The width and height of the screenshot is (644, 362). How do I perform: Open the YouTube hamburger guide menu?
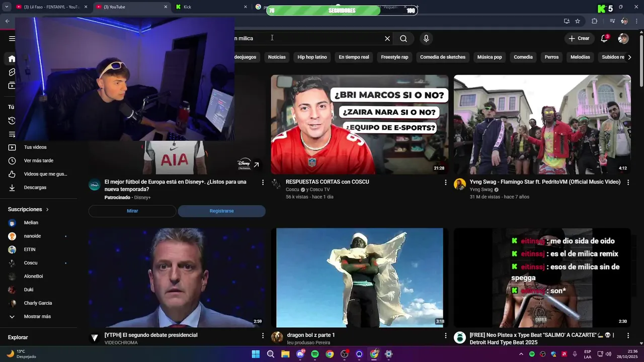click(x=12, y=38)
